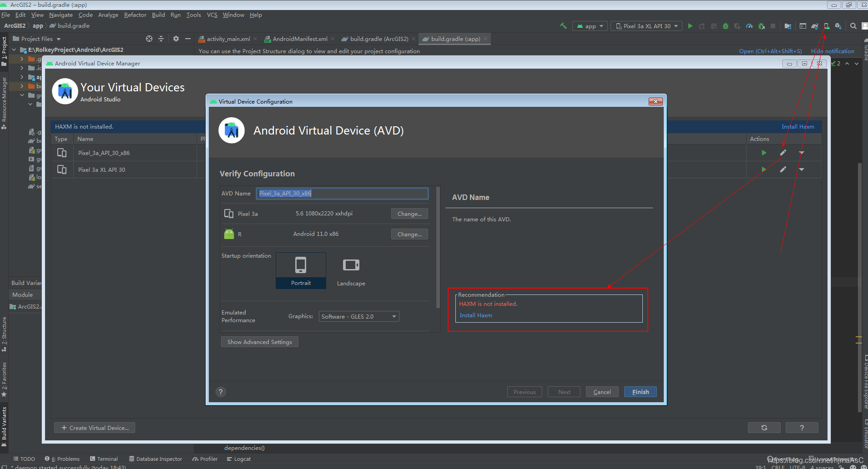Open Project panel gear options
Viewport: 868px width, 469px height.
pyautogui.click(x=176, y=39)
